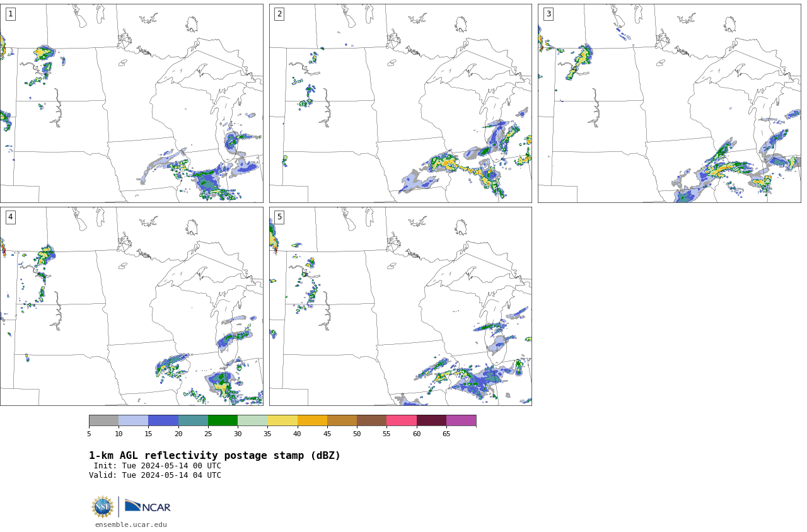Click the brown 50-55 dBZ swatch
The image size is (807, 532).
pyautogui.click(x=372, y=421)
